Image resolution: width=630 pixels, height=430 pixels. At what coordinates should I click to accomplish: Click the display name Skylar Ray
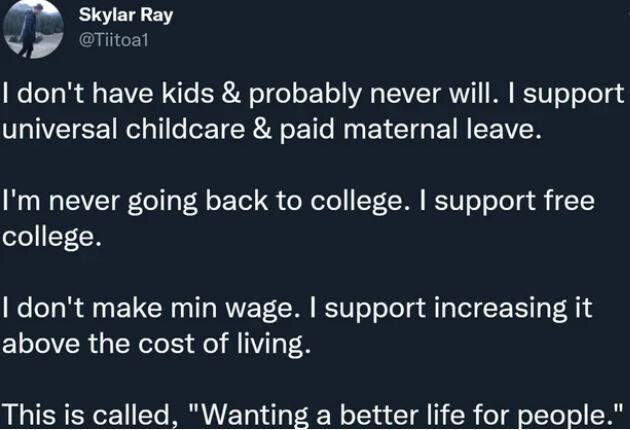(x=125, y=15)
